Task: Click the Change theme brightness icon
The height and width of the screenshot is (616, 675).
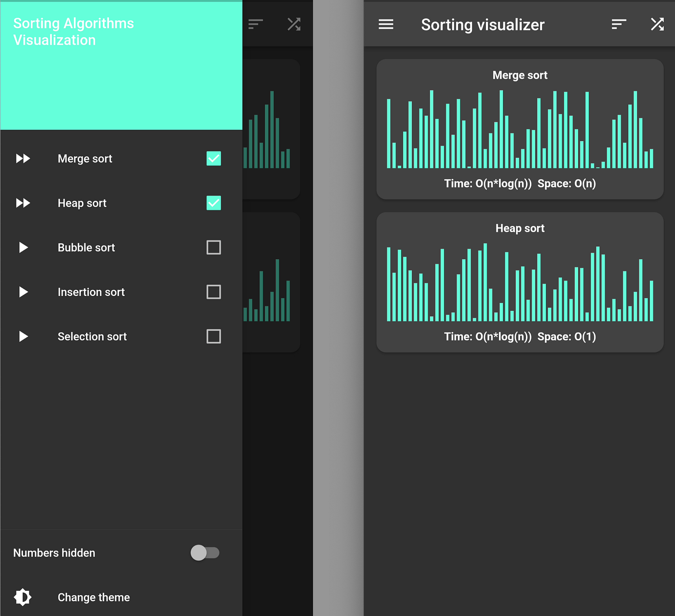Action: 23,597
